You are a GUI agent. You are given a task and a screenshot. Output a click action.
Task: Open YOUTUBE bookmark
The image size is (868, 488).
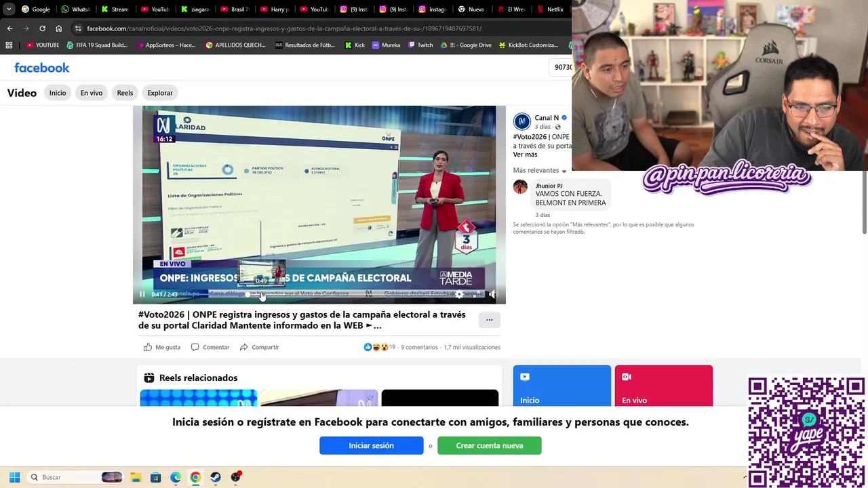(x=43, y=45)
